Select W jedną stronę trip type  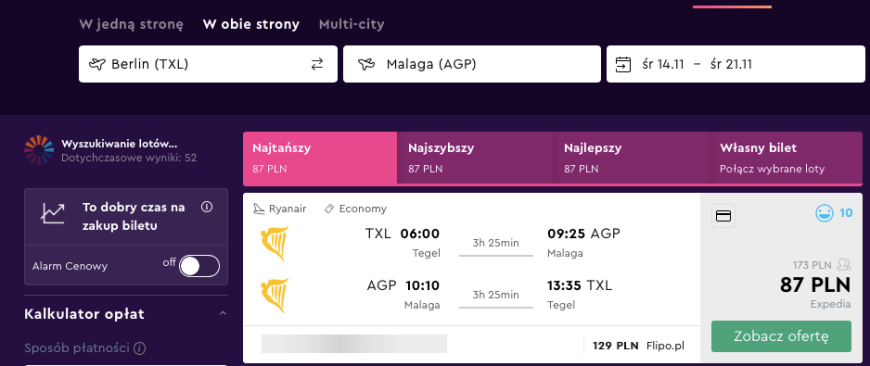click(131, 24)
